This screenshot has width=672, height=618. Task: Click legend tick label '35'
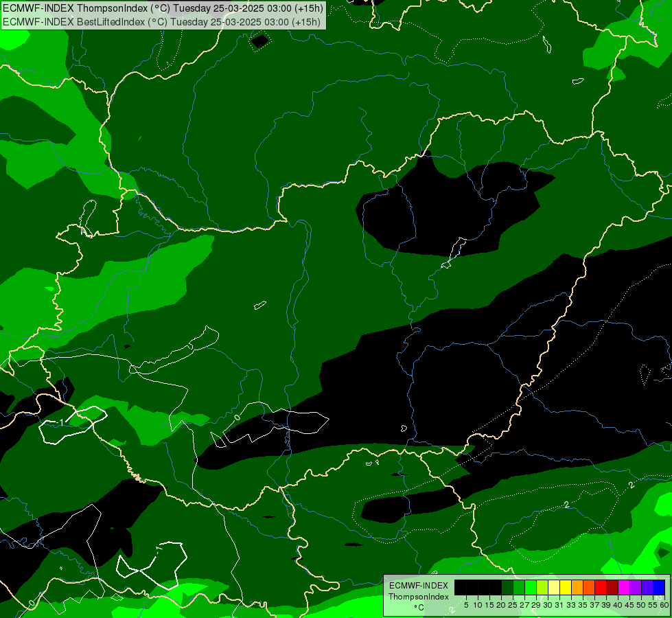[583, 605]
